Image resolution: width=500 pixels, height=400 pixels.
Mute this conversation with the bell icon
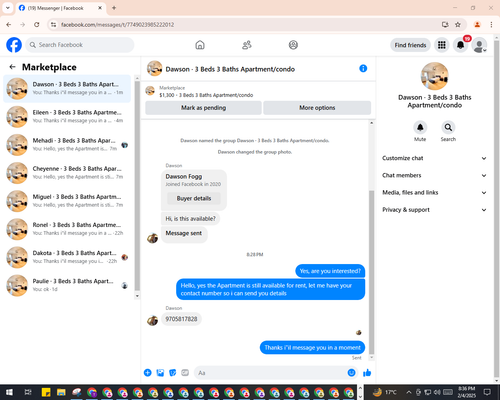point(420,127)
